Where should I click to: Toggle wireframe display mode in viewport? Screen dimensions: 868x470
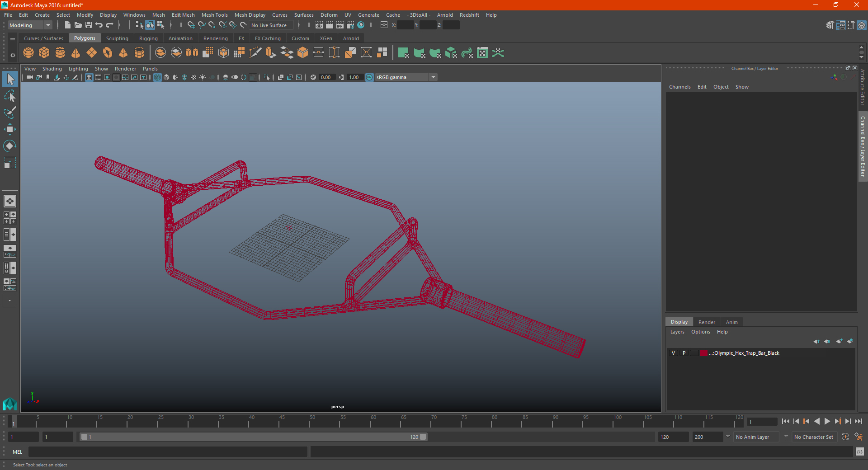pyautogui.click(x=157, y=77)
